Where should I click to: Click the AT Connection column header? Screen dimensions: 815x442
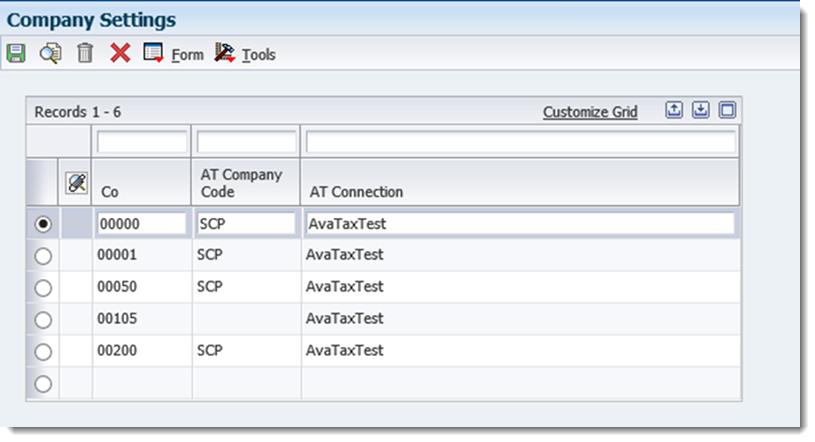tap(356, 192)
